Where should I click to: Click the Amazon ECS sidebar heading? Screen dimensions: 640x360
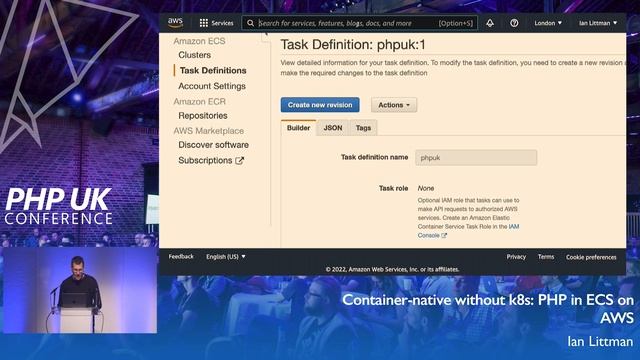199,41
